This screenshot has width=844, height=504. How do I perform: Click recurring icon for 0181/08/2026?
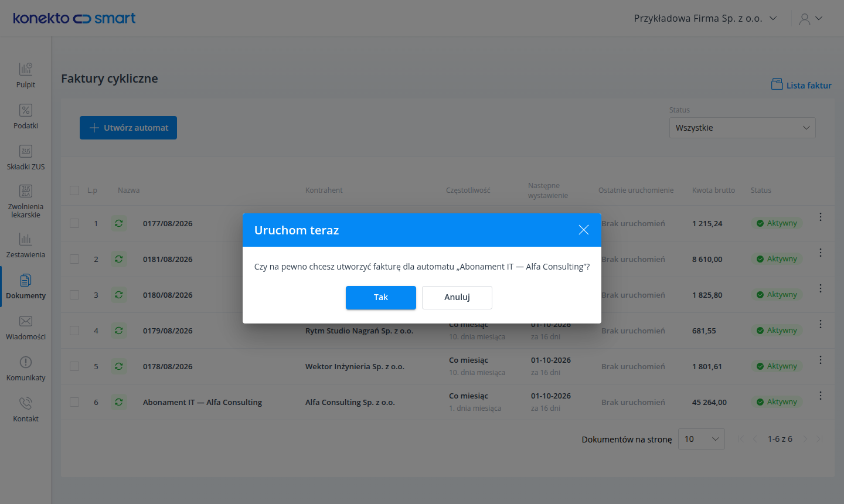tap(119, 259)
